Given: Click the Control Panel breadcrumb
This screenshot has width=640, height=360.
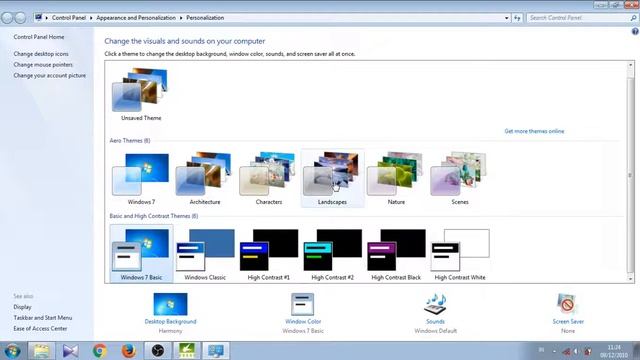Looking at the screenshot, I should click(x=69, y=18).
